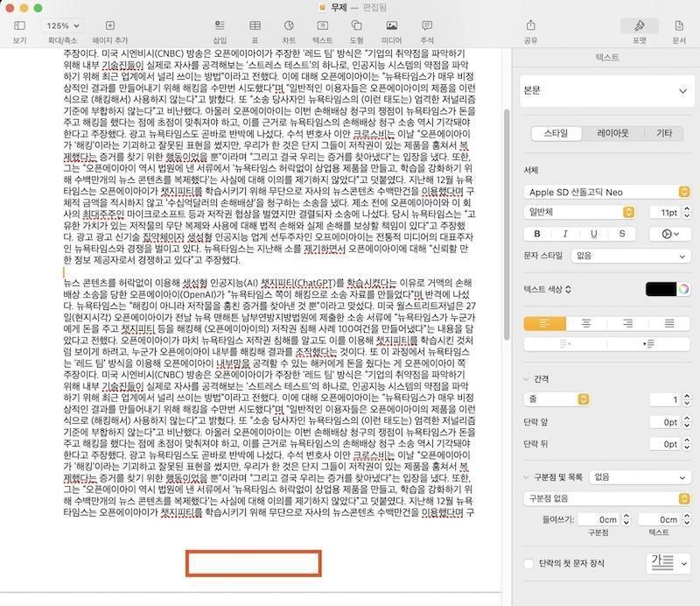Switch to the 스타일 tab
This screenshot has width=700, height=606.
(556, 133)
